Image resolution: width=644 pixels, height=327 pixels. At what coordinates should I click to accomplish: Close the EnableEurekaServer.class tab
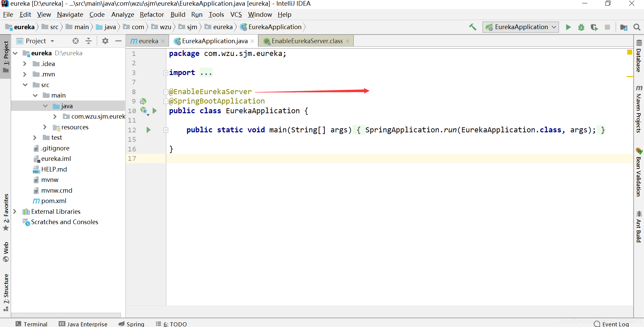347,41
